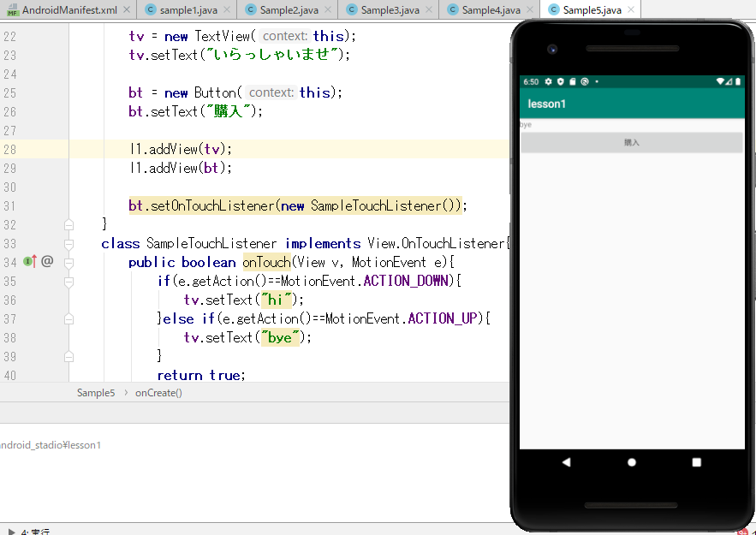Close the Sample3.java tab
756x535 pixels.
tap(430, 10)
